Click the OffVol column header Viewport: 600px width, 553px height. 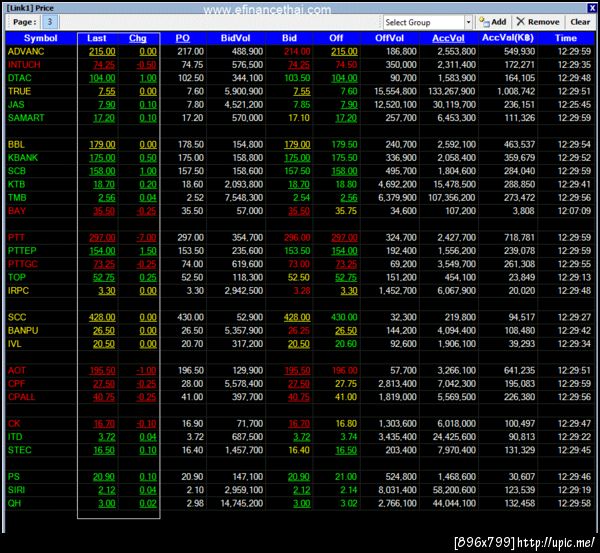[x=389, y=38]
